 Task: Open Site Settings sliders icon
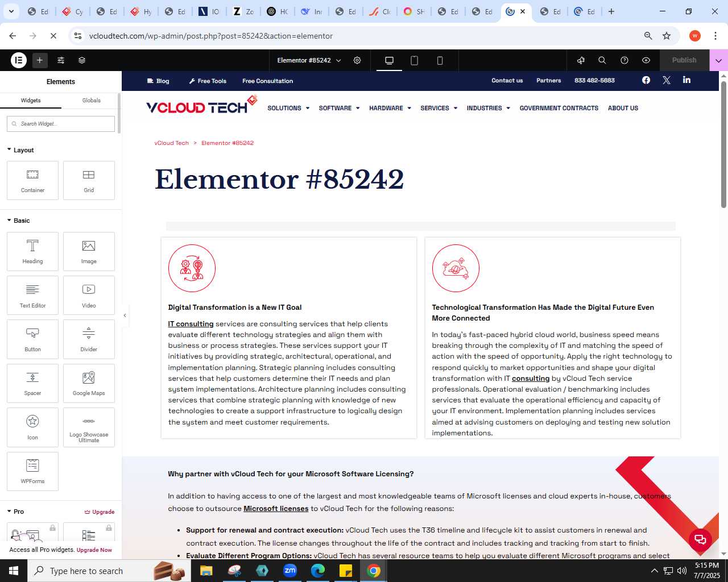pyautogui.click(x=61, y=60)
